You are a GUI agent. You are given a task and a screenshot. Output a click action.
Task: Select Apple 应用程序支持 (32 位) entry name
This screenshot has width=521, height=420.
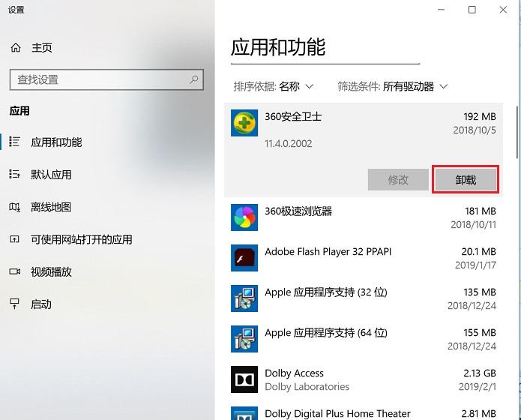coord(326,292)
